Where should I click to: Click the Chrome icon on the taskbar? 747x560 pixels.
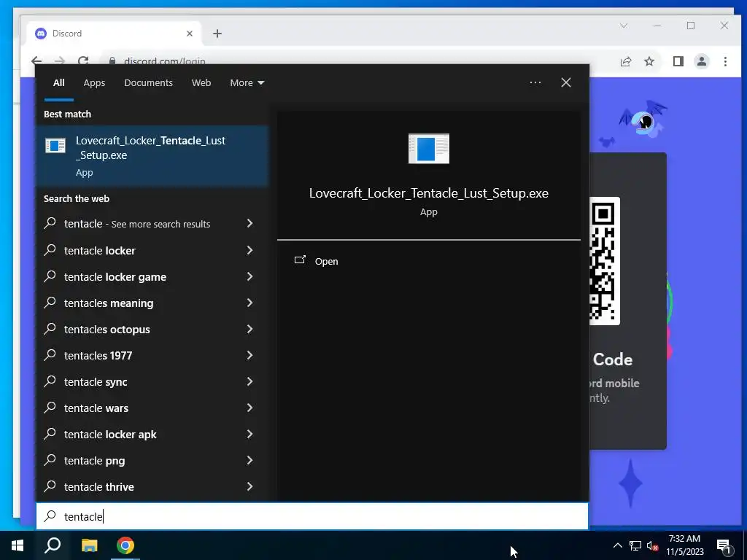[125, 545]
